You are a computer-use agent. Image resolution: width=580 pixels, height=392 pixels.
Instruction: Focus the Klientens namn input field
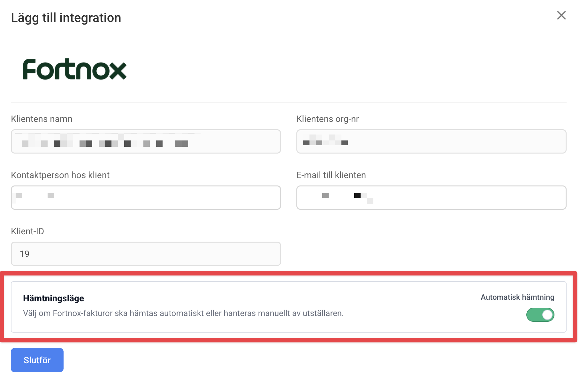pos(146,141)
